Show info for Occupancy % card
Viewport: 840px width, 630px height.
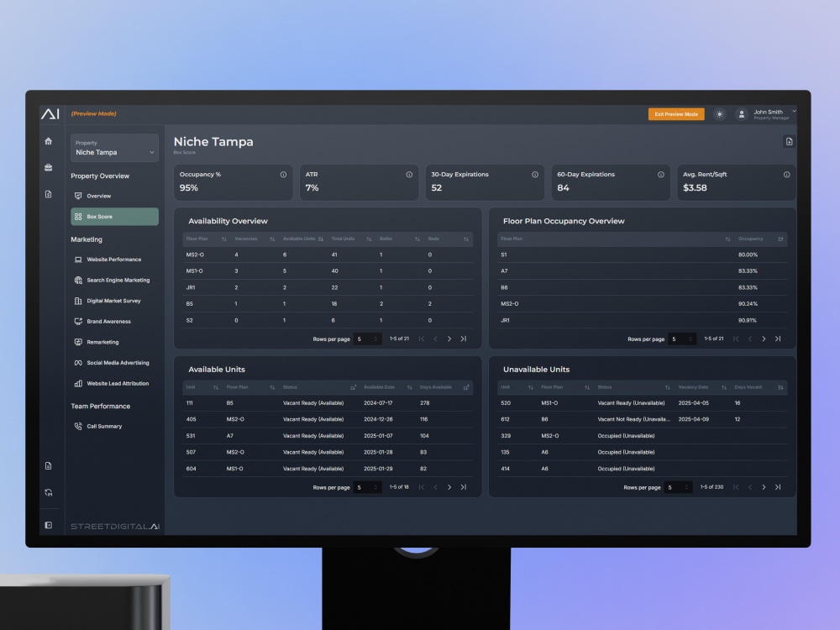pyautogui.click(x=283, y=175)
